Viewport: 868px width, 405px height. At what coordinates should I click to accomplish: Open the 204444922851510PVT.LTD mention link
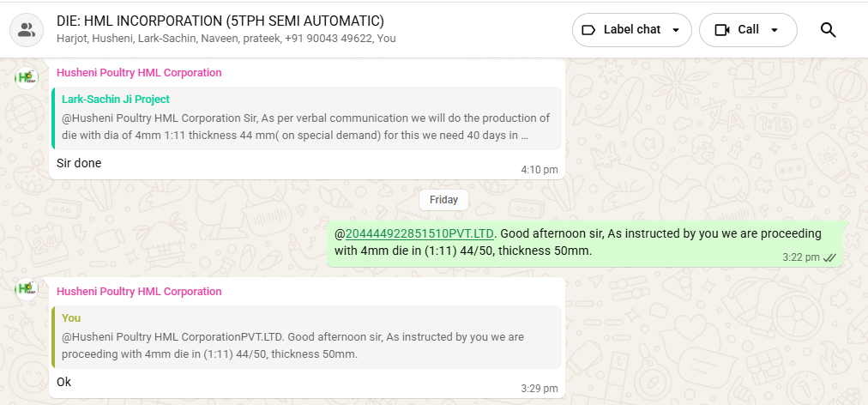pos(419,233)
